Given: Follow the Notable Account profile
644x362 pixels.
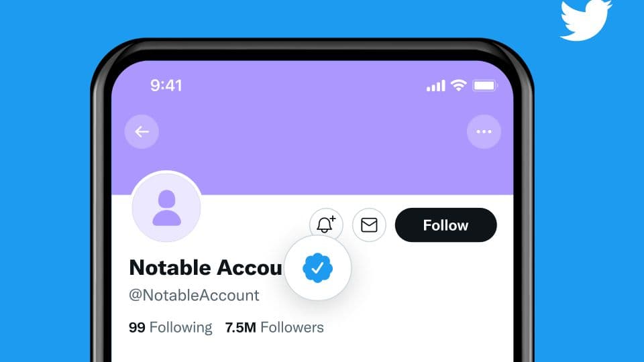Looking at the screenshot, I should coord(445,225).
